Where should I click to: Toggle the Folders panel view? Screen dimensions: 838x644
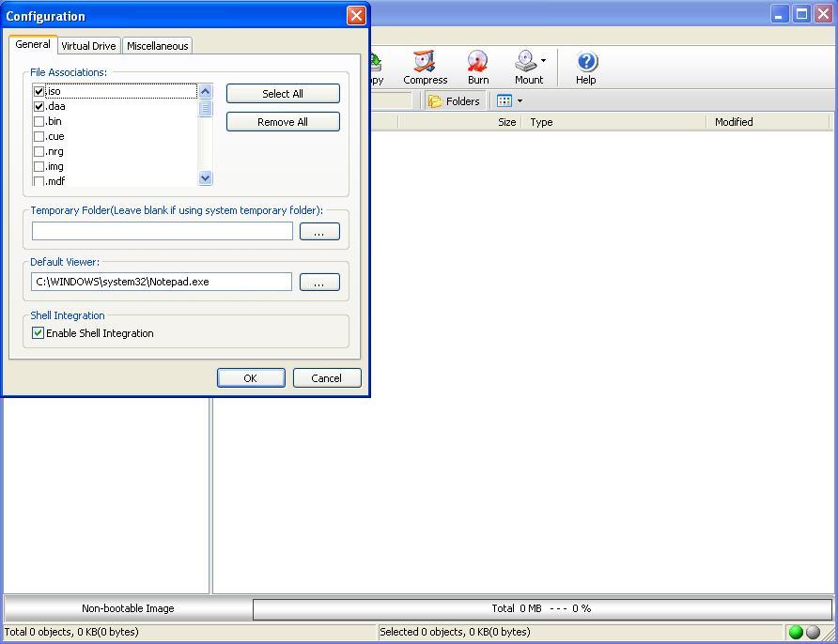click(455, 100)
